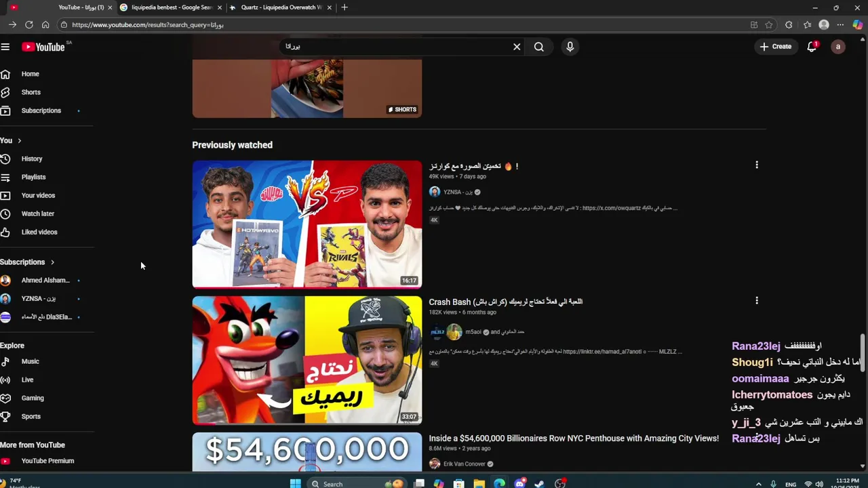Click the Erik Van Conover avatar icon
The width and height of the screenshot is (868, 488).
[x=435, y=464]
